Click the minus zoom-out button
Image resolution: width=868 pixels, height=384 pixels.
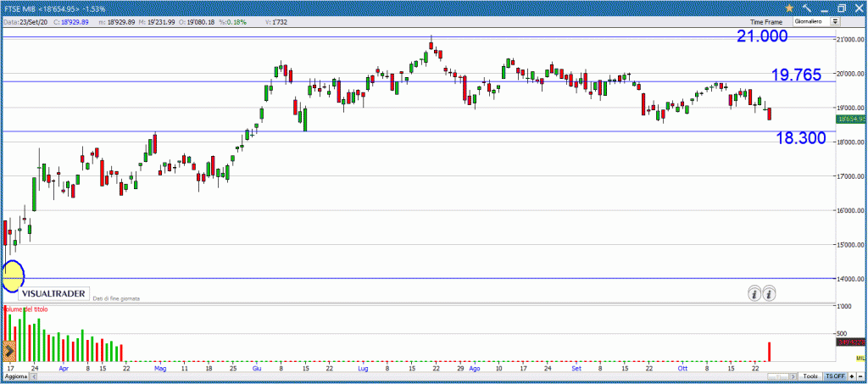[x=860, y=376]
